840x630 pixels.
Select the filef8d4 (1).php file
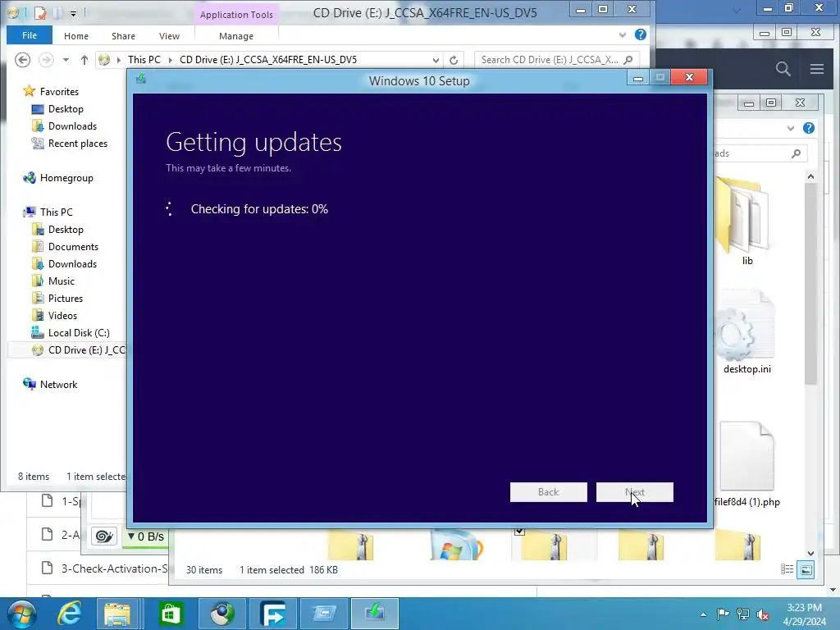point(746,465)
